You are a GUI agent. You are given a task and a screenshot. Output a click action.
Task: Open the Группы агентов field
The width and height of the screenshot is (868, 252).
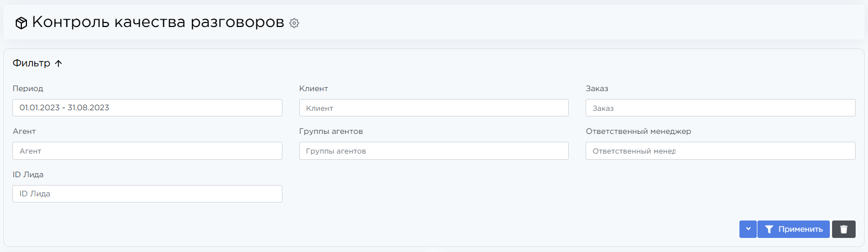tap(433, 151)
